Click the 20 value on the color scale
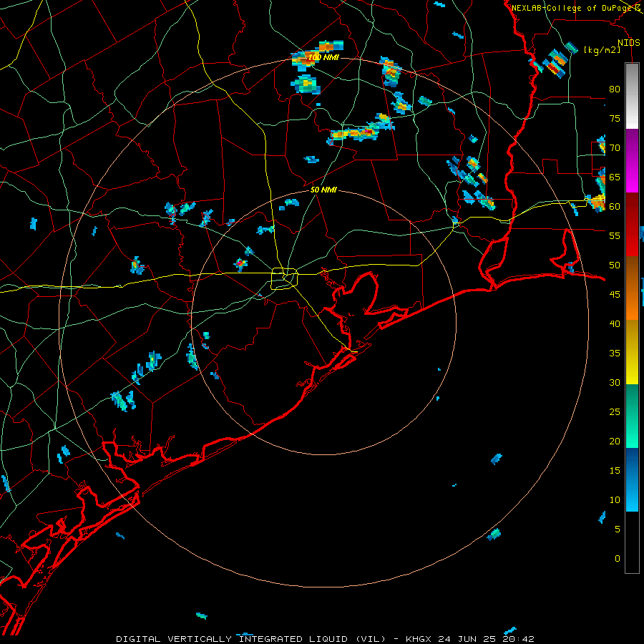The image size is (644, 644). pyautogui.click(x=615, y=441)
